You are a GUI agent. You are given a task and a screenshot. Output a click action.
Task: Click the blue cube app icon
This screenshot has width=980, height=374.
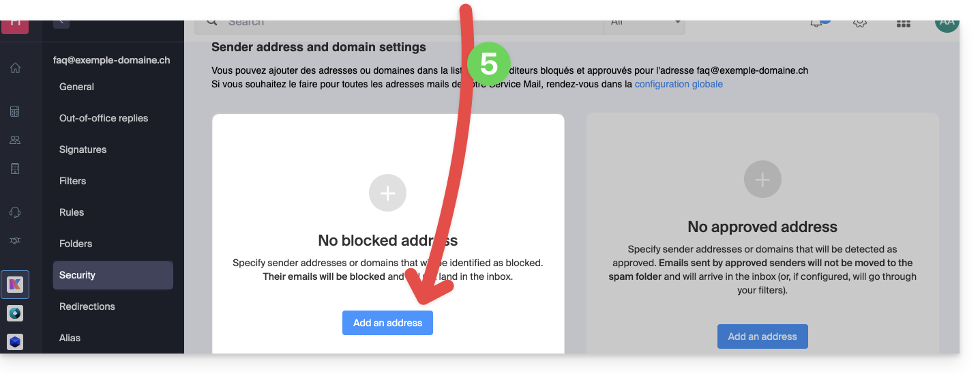click(15, 341)
